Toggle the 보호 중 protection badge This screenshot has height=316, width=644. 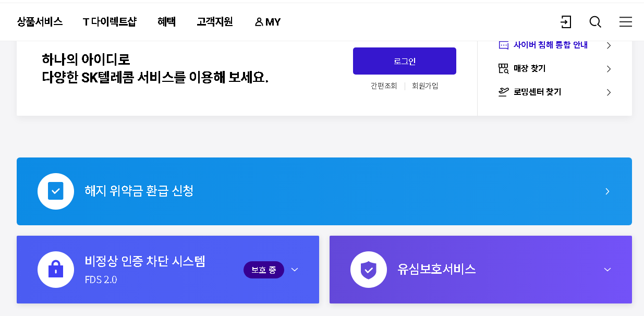tap(264, 270)
